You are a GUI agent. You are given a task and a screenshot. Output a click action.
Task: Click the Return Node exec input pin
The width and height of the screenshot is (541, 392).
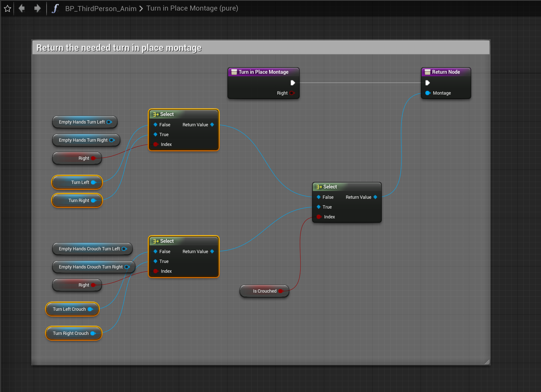coord(427,83)
